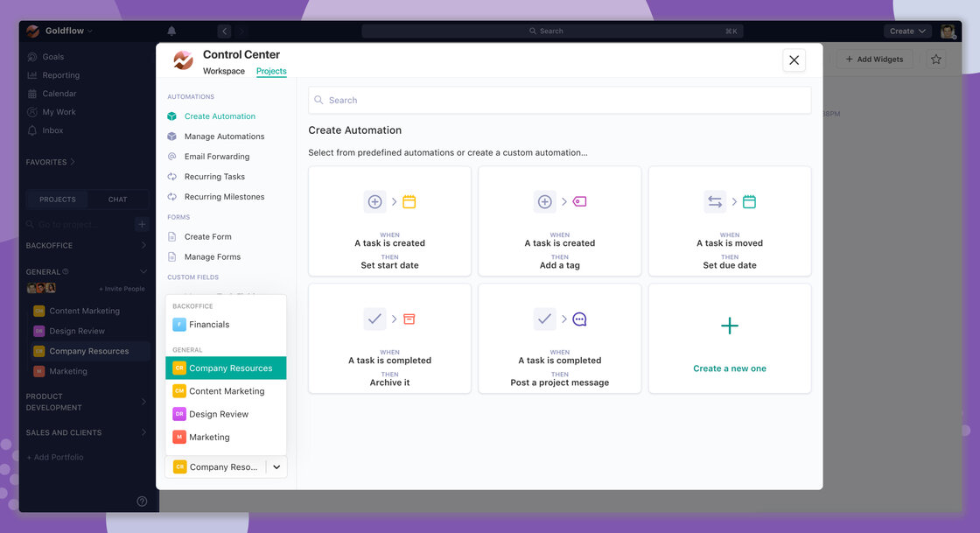The image size is (980, 533).
Task: Switch to the Workspace tab
Action: pos(224,72)
